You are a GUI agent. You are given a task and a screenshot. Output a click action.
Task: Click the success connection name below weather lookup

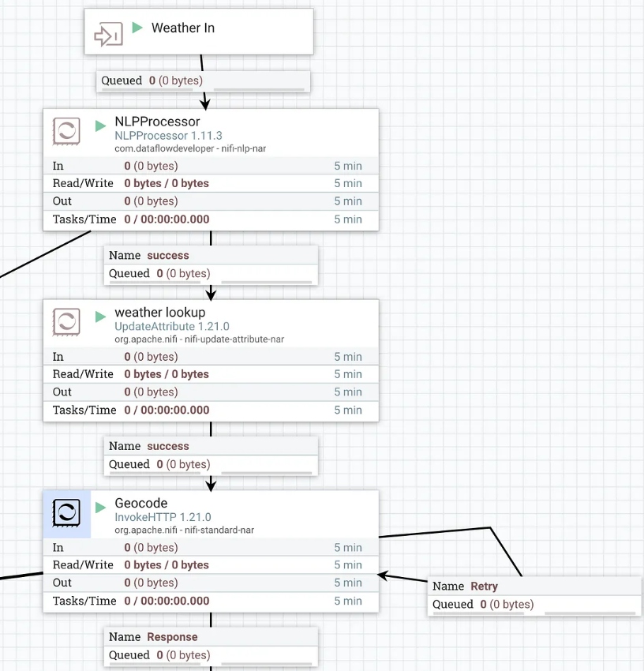point(168,446)
